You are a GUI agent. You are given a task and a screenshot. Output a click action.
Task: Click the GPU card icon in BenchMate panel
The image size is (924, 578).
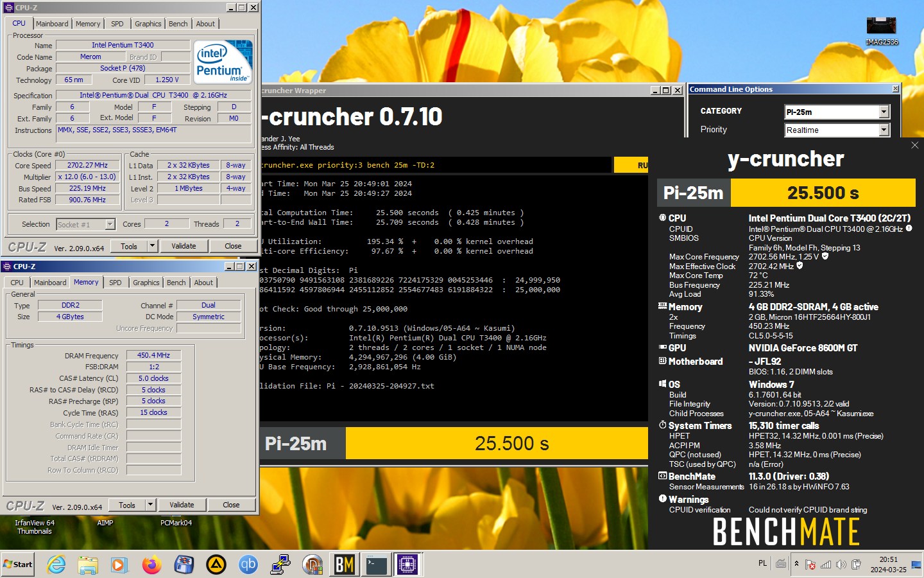tap(662, 347)
